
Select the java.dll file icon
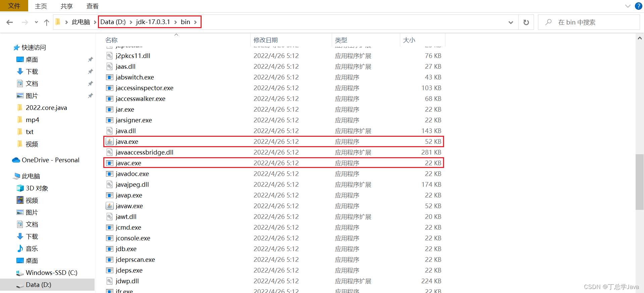point(110,131)
